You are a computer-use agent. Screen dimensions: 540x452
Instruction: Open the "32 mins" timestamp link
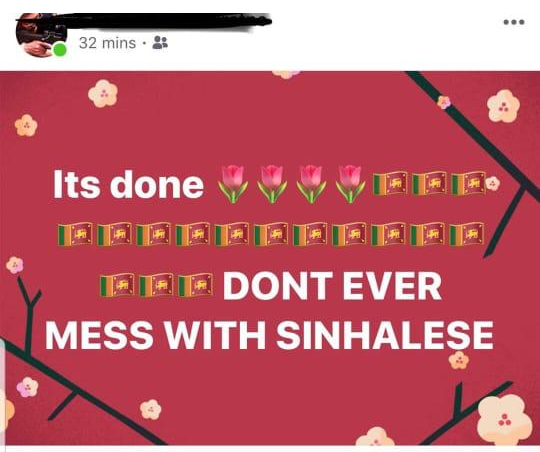coord(107,43)
